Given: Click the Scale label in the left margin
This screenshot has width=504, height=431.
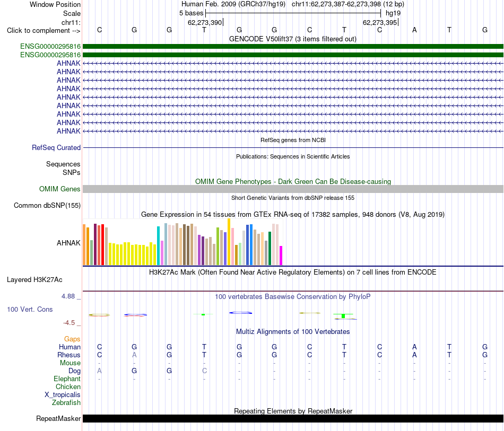Looking at the screenshot, I should (x=72, y=13).
